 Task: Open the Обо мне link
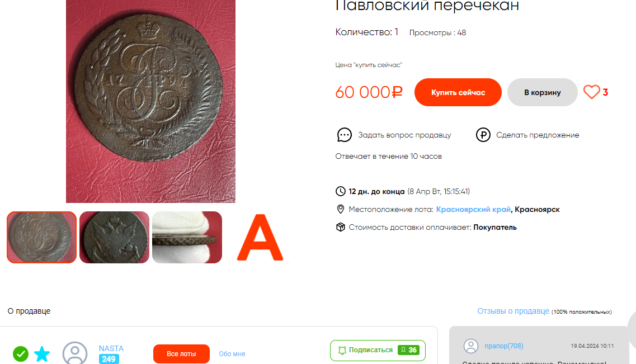(232, 354)
